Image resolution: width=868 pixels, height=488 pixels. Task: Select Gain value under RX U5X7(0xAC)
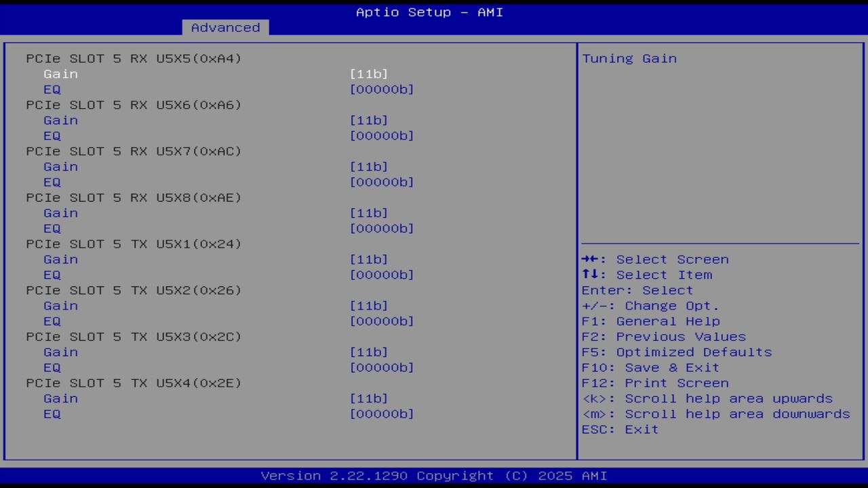click(369, 167)
